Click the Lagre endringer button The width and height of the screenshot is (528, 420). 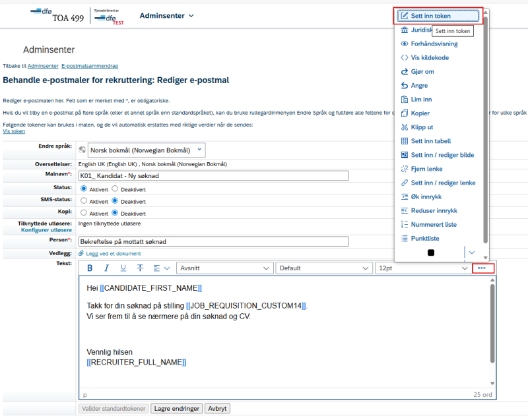point(176,409)
